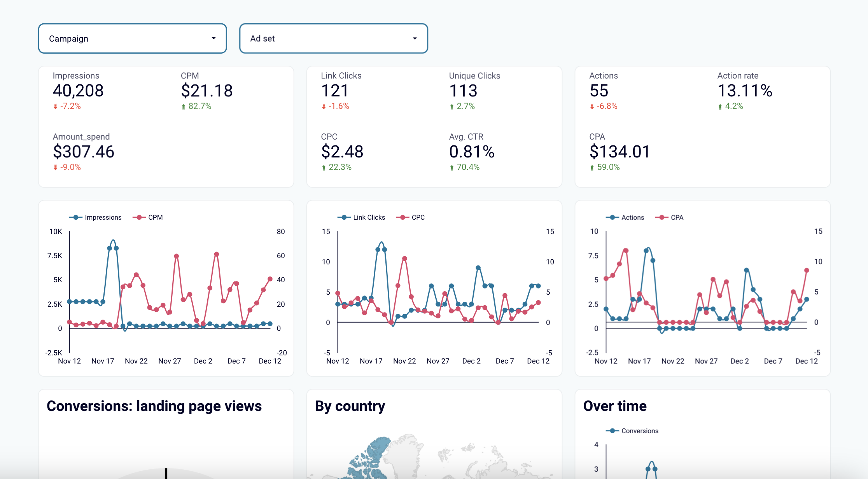Click the Over time heading
Screen dimensions: 868x479
615,406
